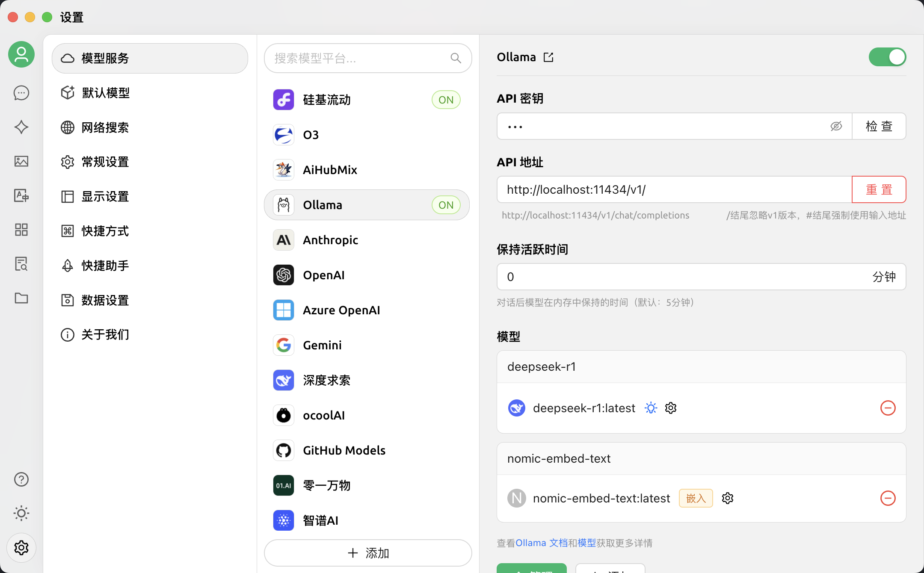
Task: Open settings gear for deepseek-r1:latest
Action: pos(671,408)
